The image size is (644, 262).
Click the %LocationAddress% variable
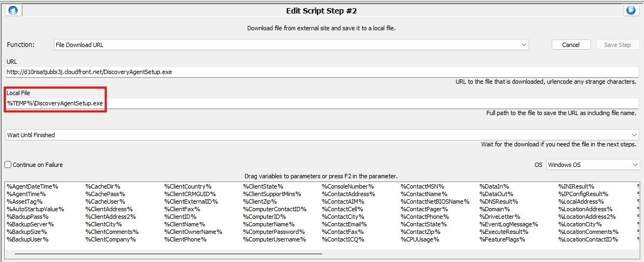(586, 209)
